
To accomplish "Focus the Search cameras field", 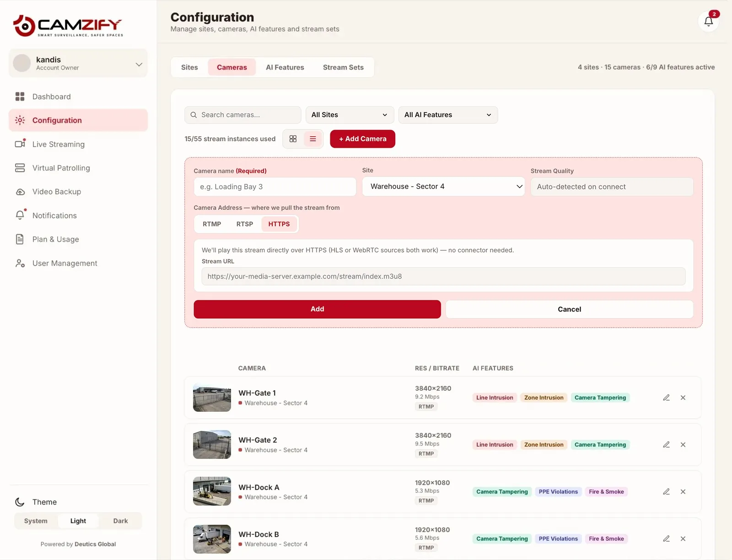I will [243, 115].
